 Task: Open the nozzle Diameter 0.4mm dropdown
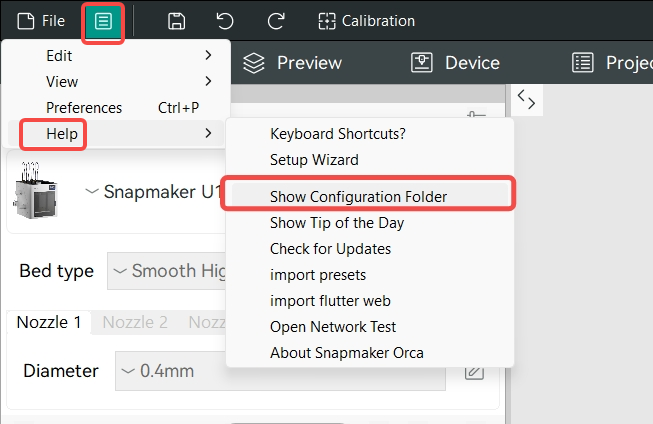click(170, 371)
